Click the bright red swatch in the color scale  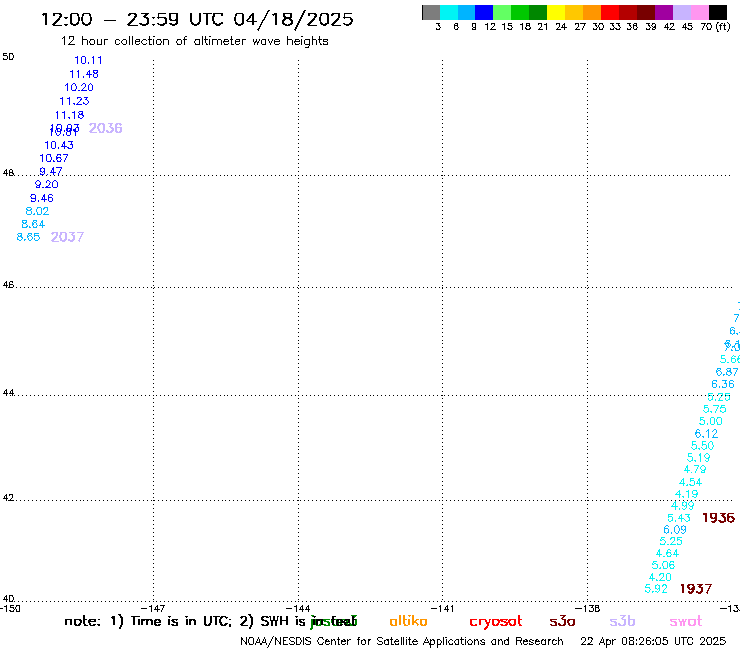(610, 12)
